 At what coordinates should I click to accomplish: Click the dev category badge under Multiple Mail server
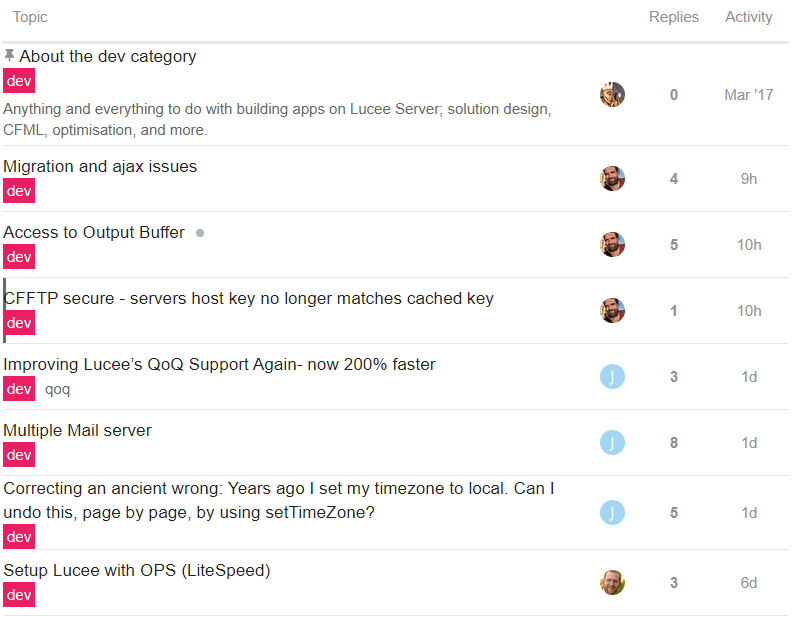point(19,455)
